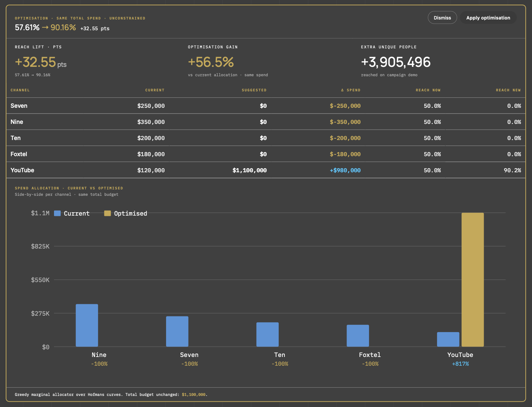Click the YouTube current blue bar
This screenshot has height=407, width=532.
[448, 339]
